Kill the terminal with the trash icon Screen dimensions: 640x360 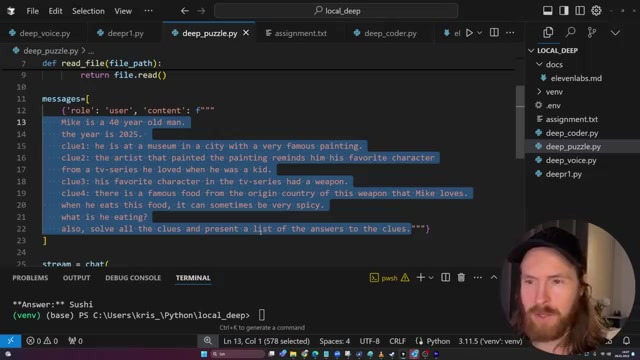(x=461, y=278)
